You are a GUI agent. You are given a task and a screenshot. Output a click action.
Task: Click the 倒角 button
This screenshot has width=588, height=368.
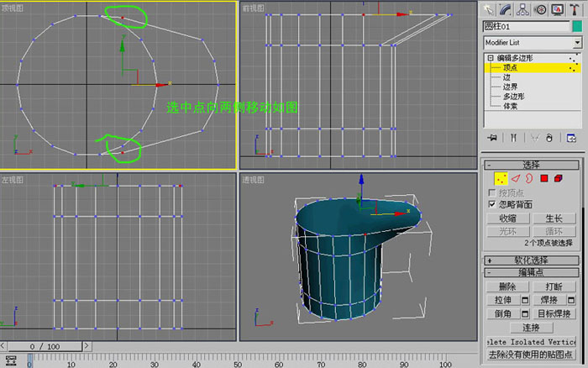pyautogui.click(x=503, y=313)
